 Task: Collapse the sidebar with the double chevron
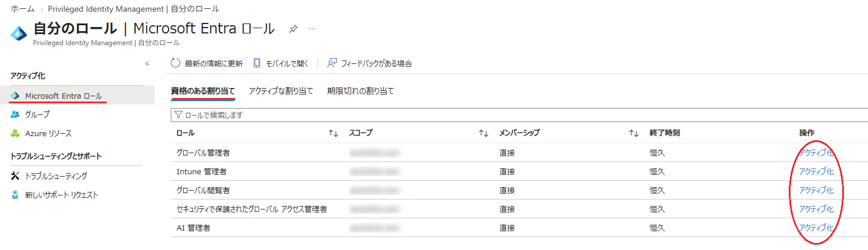147,63
